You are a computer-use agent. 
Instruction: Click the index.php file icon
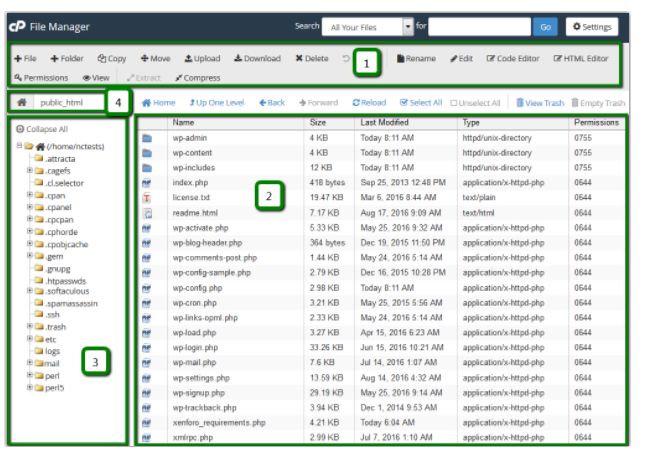pos(146,183)
